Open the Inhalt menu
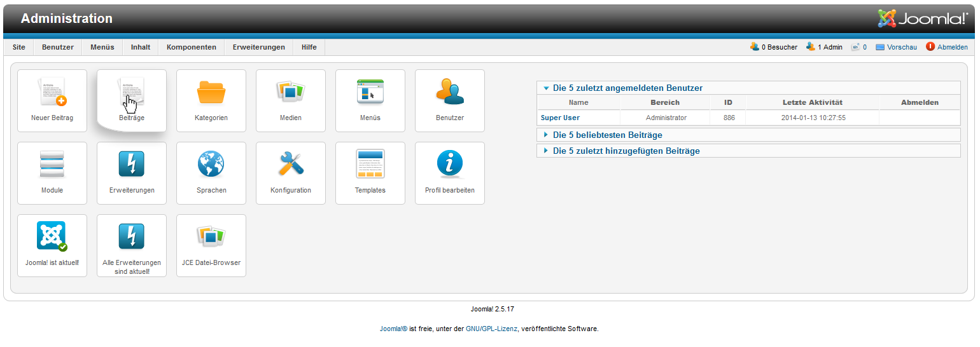The height and width of the screenshot is (347, 980). click(141, 47)
